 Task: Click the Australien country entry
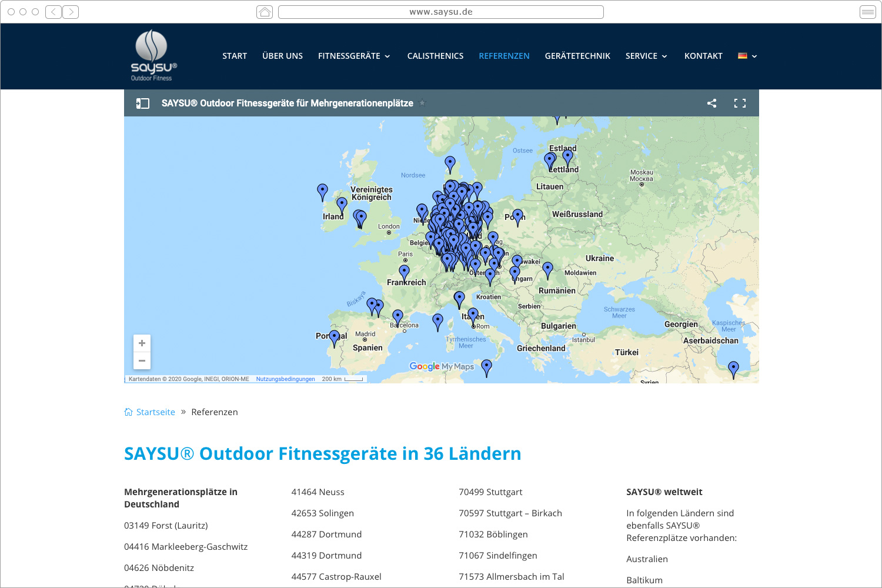pos(647,559)
